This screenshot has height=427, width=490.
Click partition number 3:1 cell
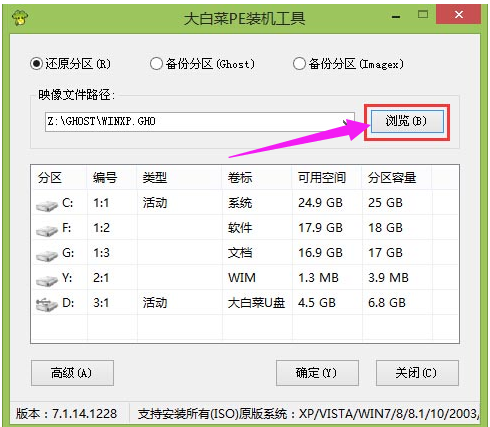(101, 303)
